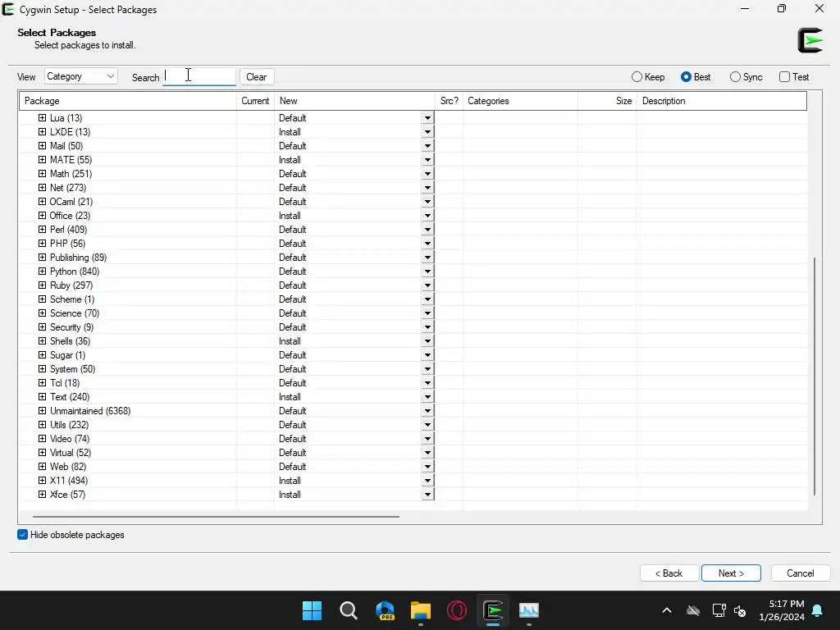Expand the MATE (55) category
This screenshot has width=840, height=630.
(43, 160)
